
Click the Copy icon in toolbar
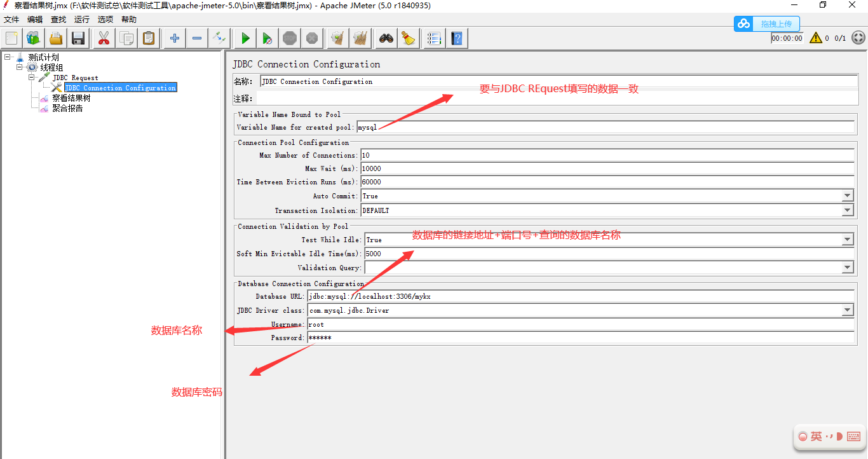point(126,38)
